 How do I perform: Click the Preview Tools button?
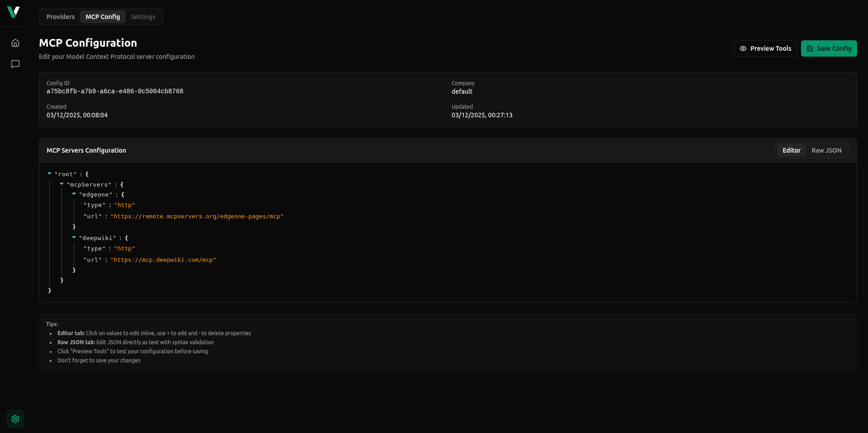click(x=765, y=48)
